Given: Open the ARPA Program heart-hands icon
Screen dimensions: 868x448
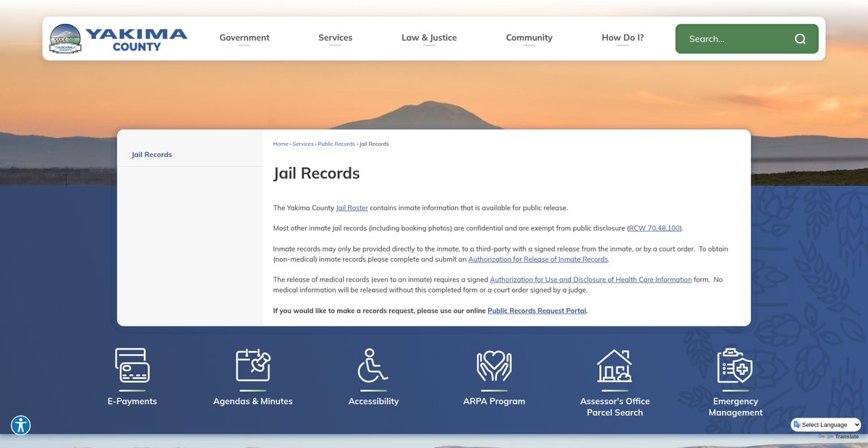Looking at the screenshot, I should pyautogui.click(x=494, y=365).
